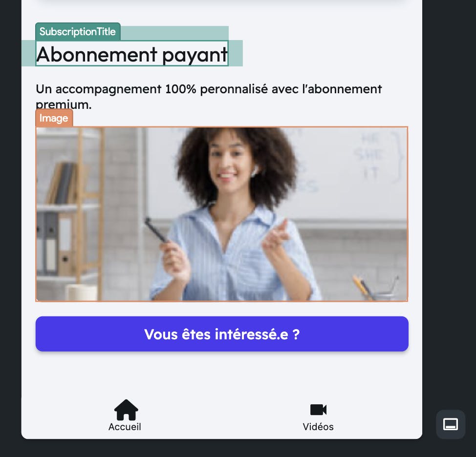Image resolution: width=476 pixels, height=457 pixels.
Task: Select the orange Image component tag
Action: [54, 118]
